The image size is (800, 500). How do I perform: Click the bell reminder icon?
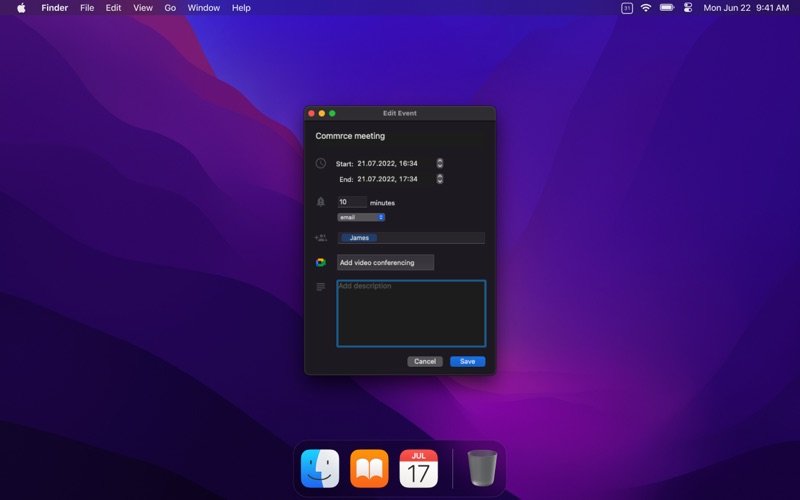(320, 202)
